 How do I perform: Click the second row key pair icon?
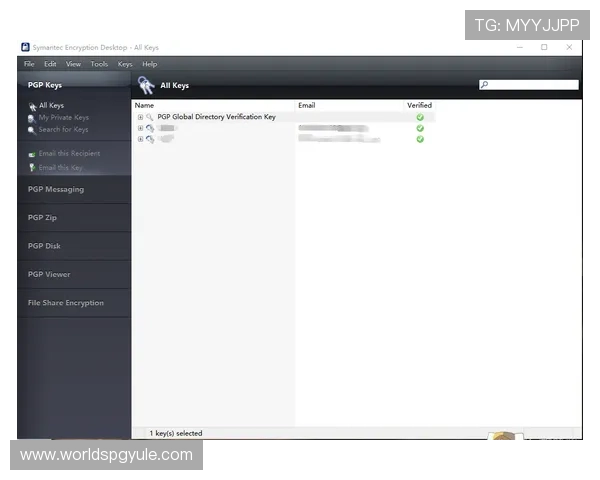(x=150, y=128)
